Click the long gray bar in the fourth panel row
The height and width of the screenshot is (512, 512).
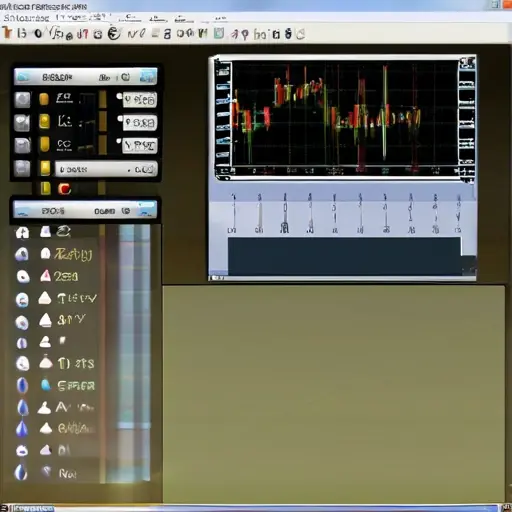106,169
